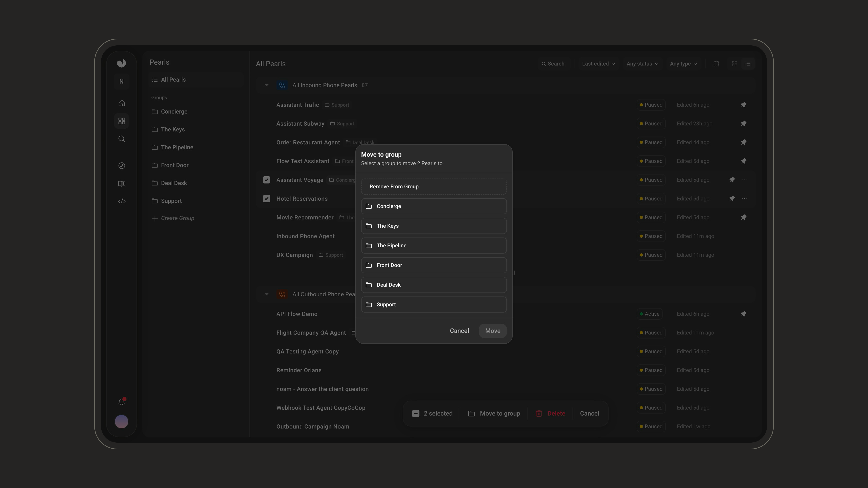Open UX Campaign pearl
This screenshot has width=868, height=488.
[x=294, y=255]
